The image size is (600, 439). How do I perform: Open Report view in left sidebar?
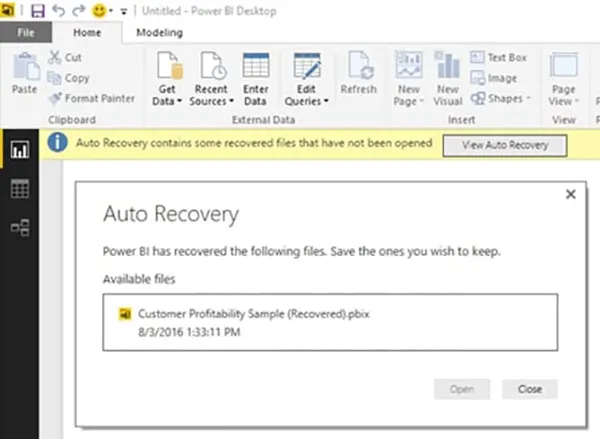pos(19,151)
